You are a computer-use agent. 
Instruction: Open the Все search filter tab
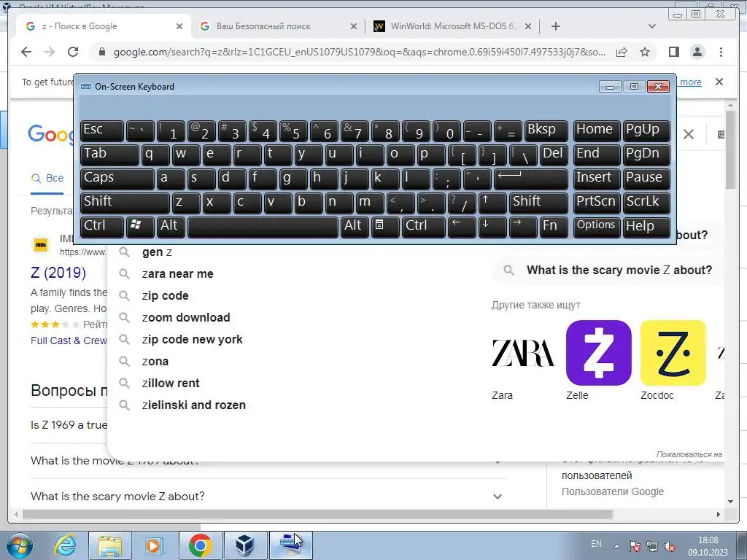(x=47, y=179)
